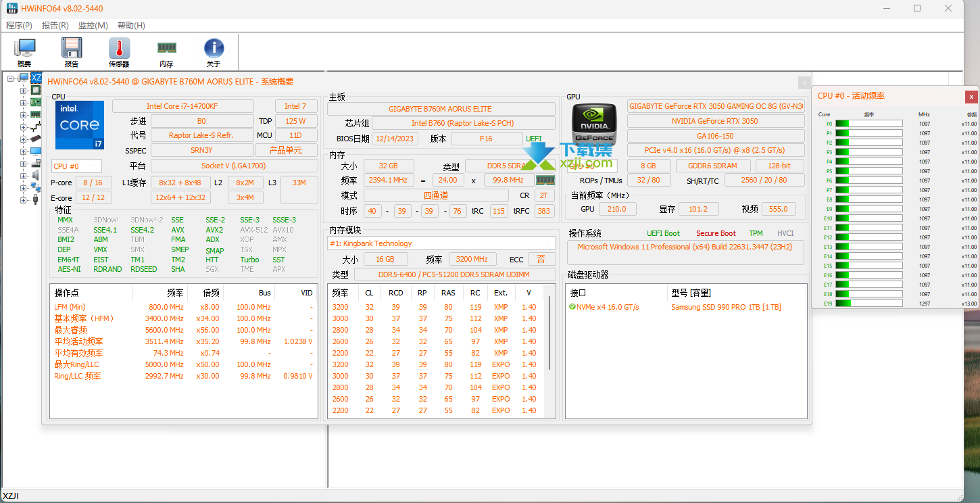Click green check icon beside NVMe x4

point(572,307)
